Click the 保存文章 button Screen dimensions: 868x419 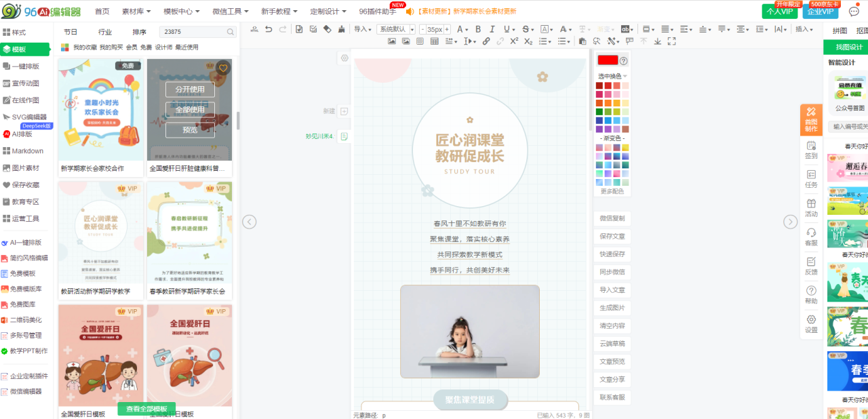[x=612, y=236]
